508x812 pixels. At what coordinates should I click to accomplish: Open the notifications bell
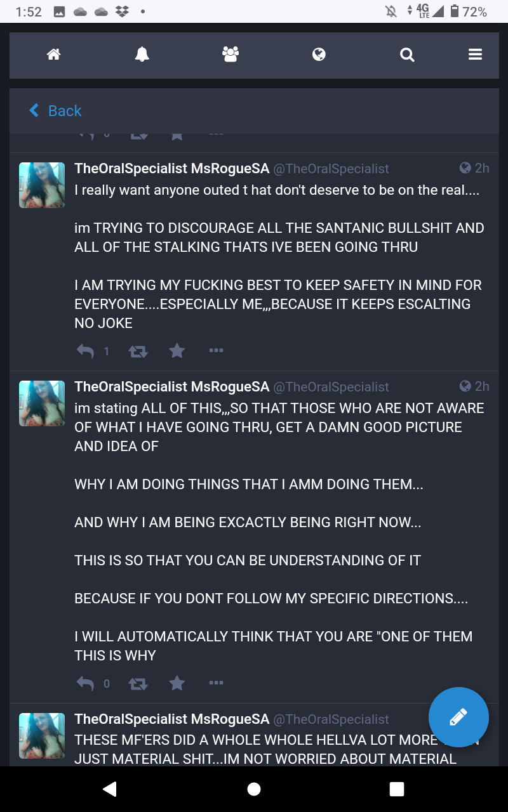click(x=142, y=55)
